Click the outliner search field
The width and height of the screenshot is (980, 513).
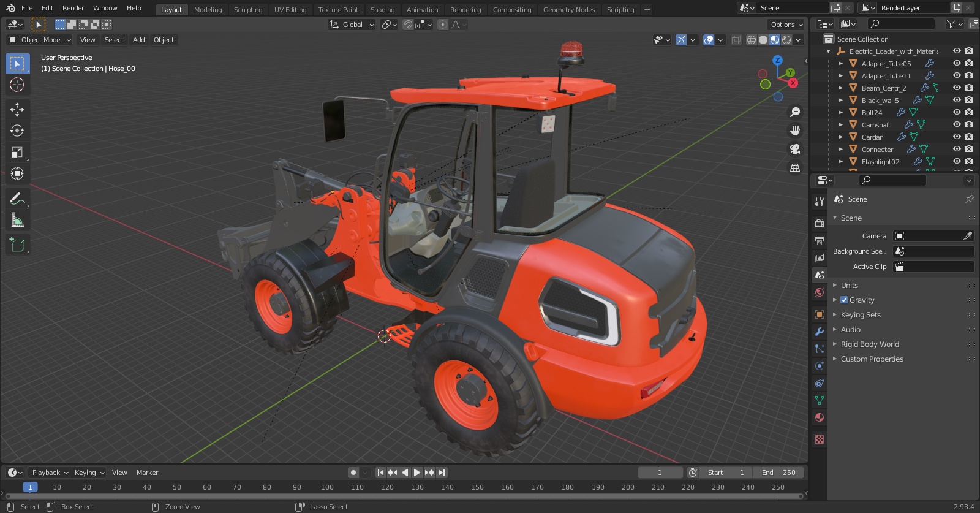(x=902, y=24)
